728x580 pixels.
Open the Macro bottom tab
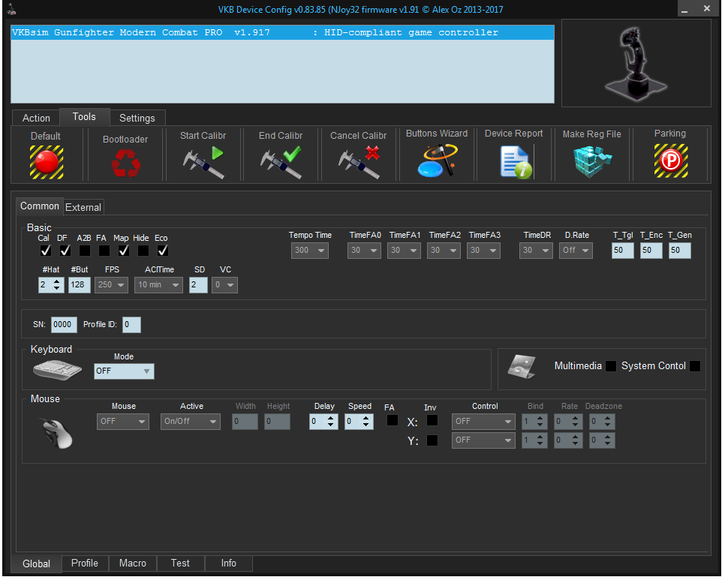pyautogui.click(x=133, y=563)
